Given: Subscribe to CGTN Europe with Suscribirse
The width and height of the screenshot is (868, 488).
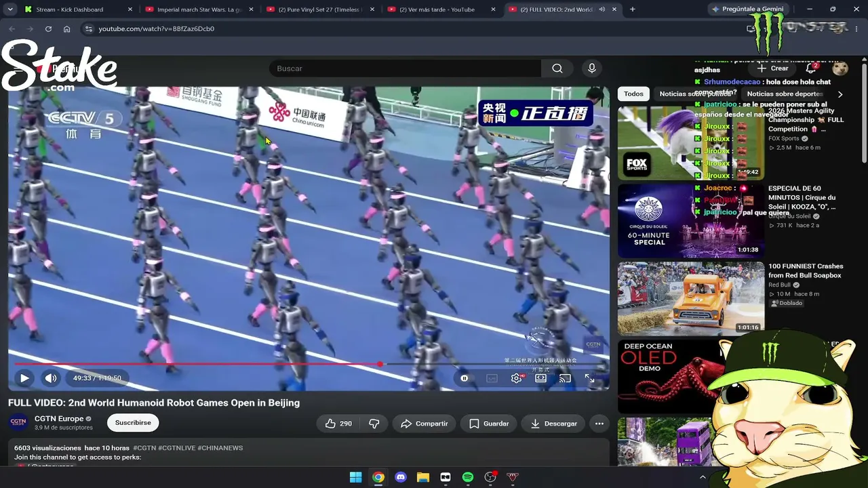Looking at the screenshot, I should 133,423.
